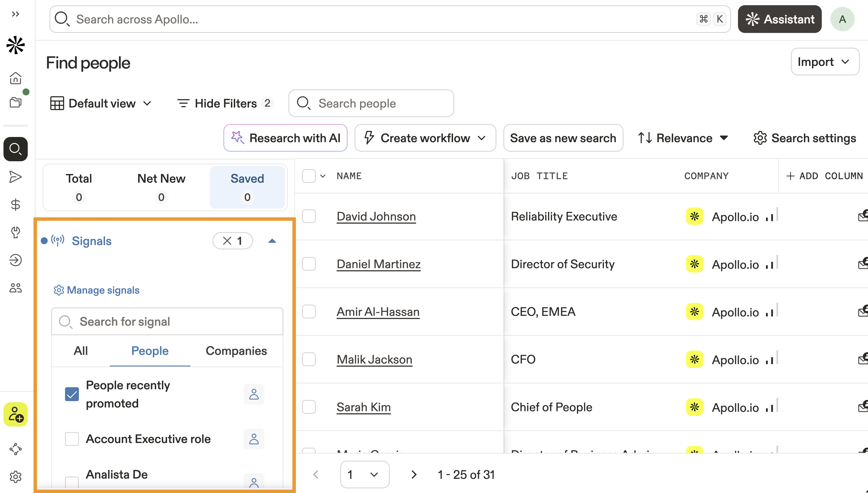Screen dimensions: 868x493
Task: Expand sidebar with double chevron icon
Action: pyautogui.click(x=16, y=14)
